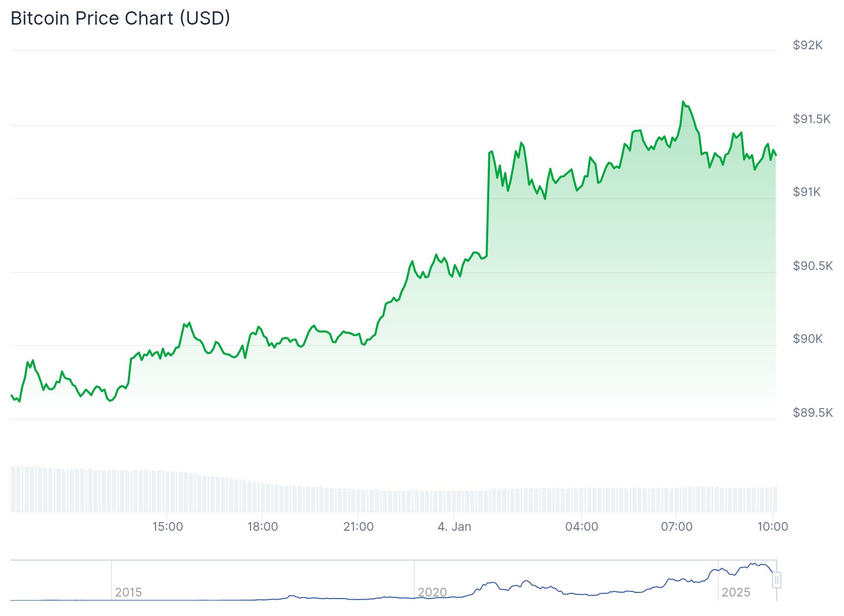Click the Bitcoin Price Chart (USD) title

(x=120, y=18)
